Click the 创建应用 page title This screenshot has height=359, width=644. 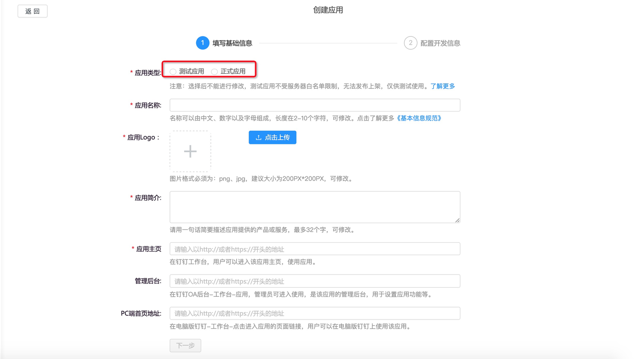point(328,10)
